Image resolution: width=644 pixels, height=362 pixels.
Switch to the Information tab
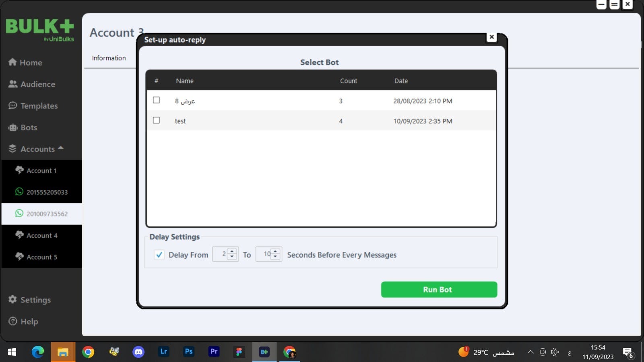tap(109, 58)
